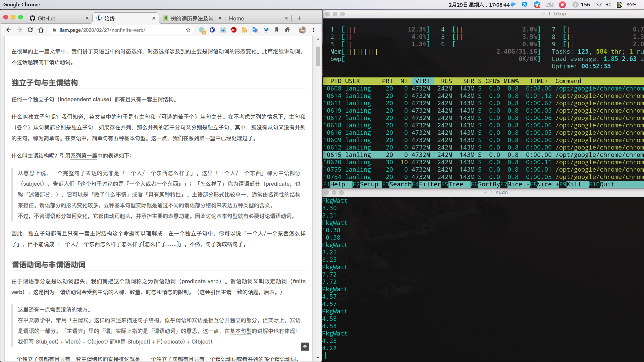Click the page vertical scrollbar thumb
The width and height of the screenshot is (644, 362).
coord(318,56)
